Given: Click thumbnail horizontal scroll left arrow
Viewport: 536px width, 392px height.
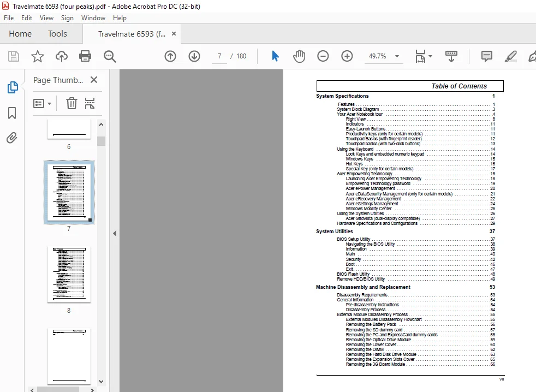Looking at the screenshot, I should point(32,390).
